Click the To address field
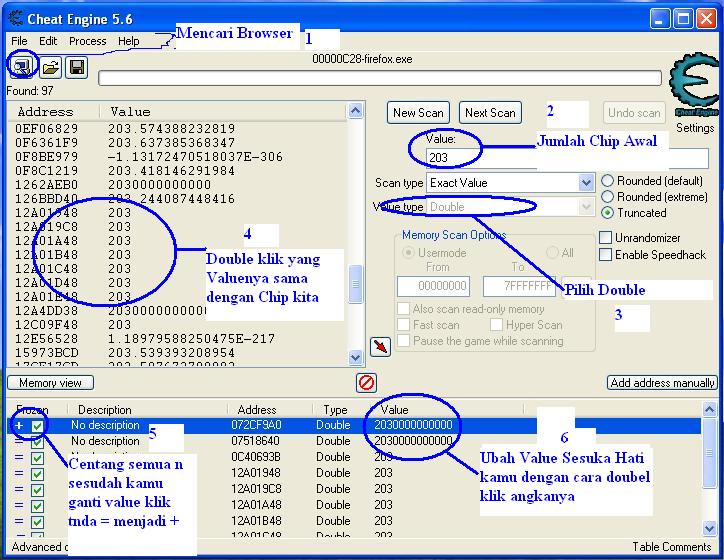The image size is (724, 560). (519, 286)
